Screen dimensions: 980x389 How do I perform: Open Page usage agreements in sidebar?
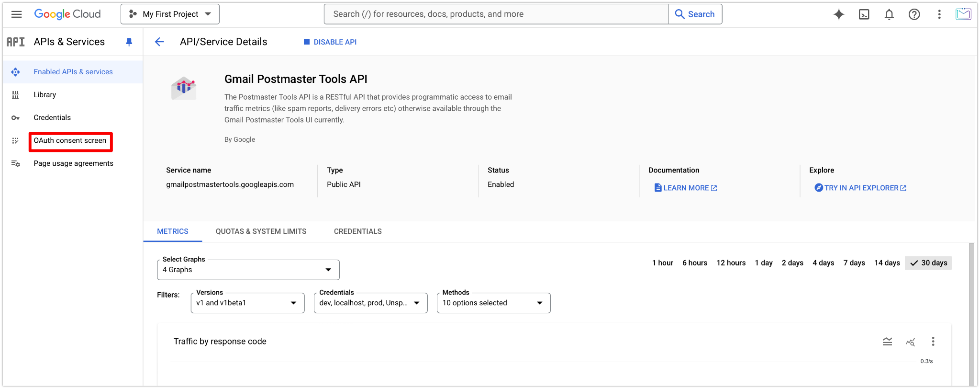click(73, 163)
